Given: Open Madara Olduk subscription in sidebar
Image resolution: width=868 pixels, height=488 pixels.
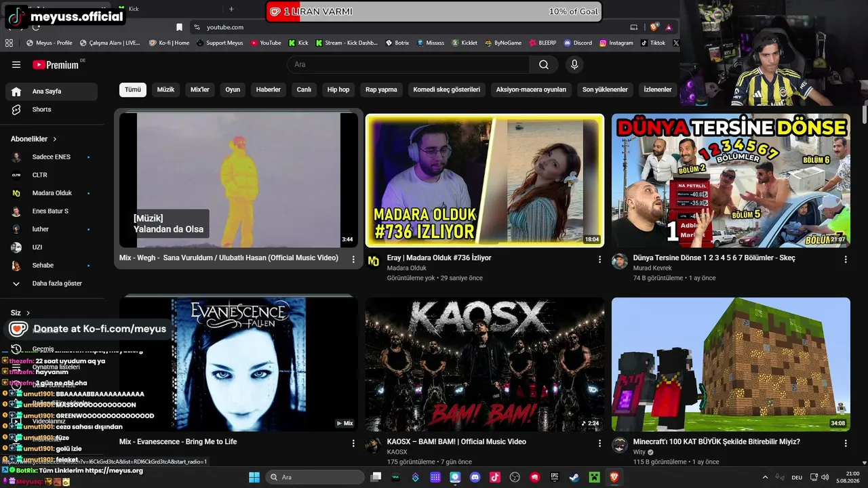Looking at the screenshot, I should tap(52, 193).
